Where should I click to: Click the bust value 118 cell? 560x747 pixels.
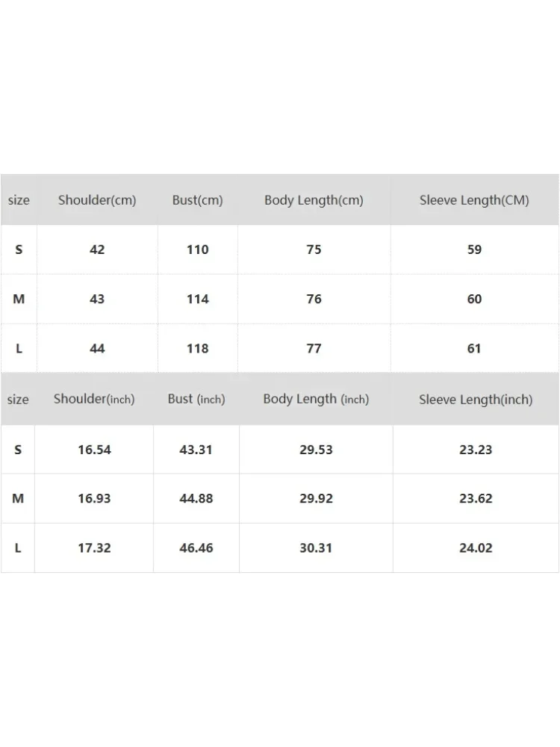(x=198, y=348)
